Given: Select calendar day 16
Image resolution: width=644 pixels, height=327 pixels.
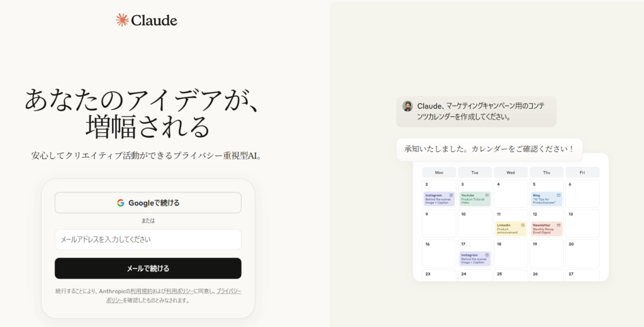Looking at the screenshot, I should [439, 253].
